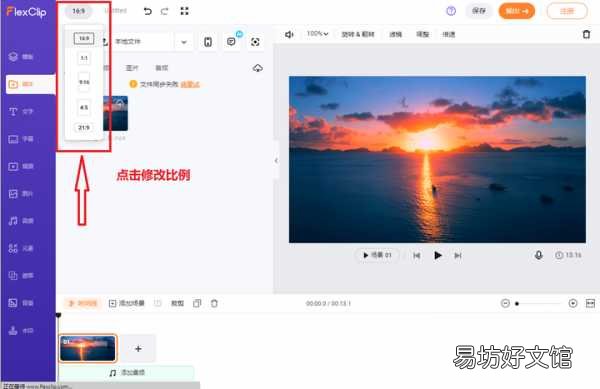Open the Audio music-note sidebar section
The width and height of the screenshot is (600, 389).
(21, 221)
